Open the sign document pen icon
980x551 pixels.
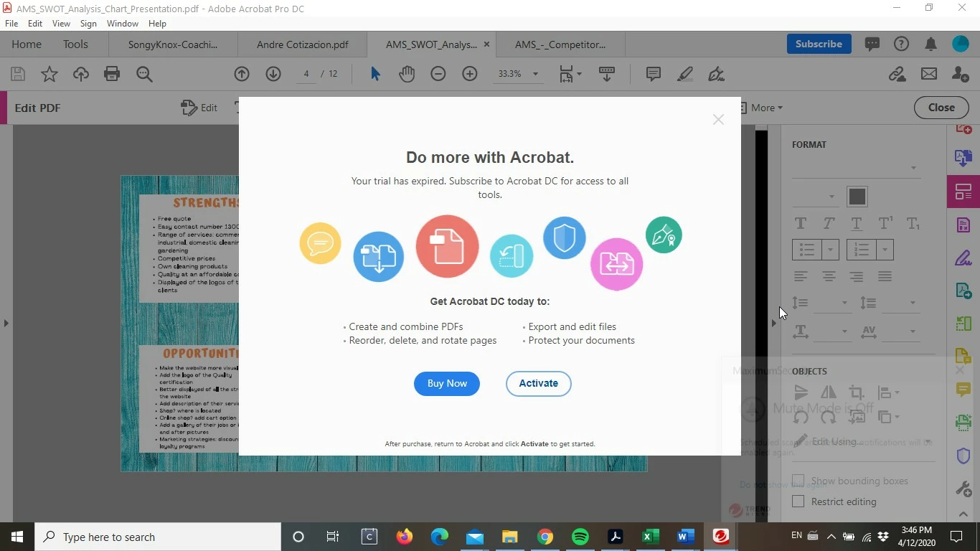coord(716,74)
